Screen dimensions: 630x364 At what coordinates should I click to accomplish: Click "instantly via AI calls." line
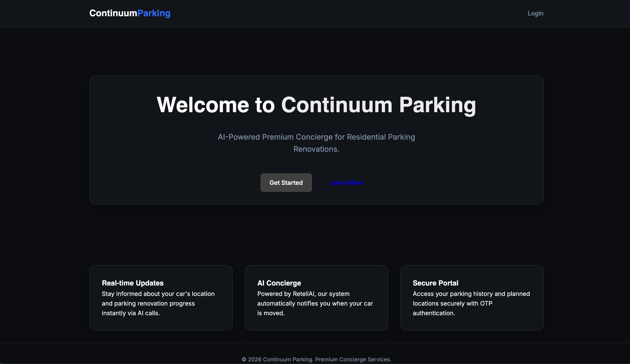(131, 313)
